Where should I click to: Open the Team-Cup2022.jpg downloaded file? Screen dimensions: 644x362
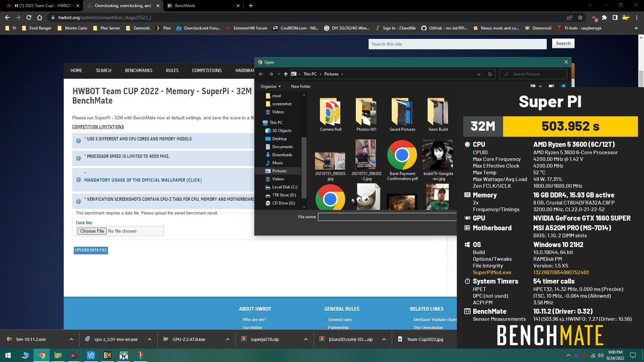(425, 340)
